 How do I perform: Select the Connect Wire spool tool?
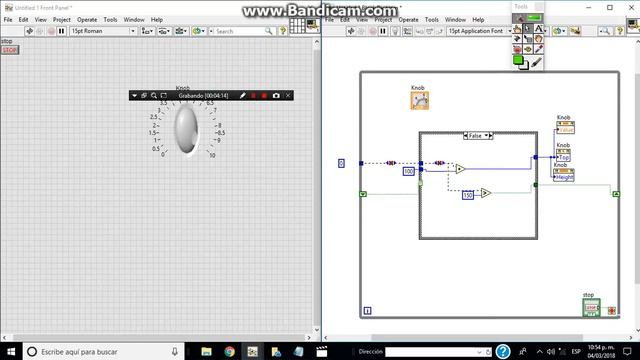(517, 39)
